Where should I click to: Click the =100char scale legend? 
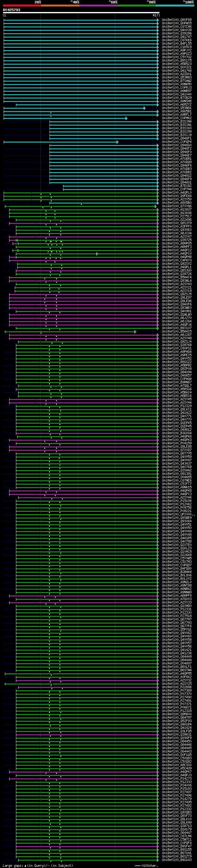coord(147,865)
